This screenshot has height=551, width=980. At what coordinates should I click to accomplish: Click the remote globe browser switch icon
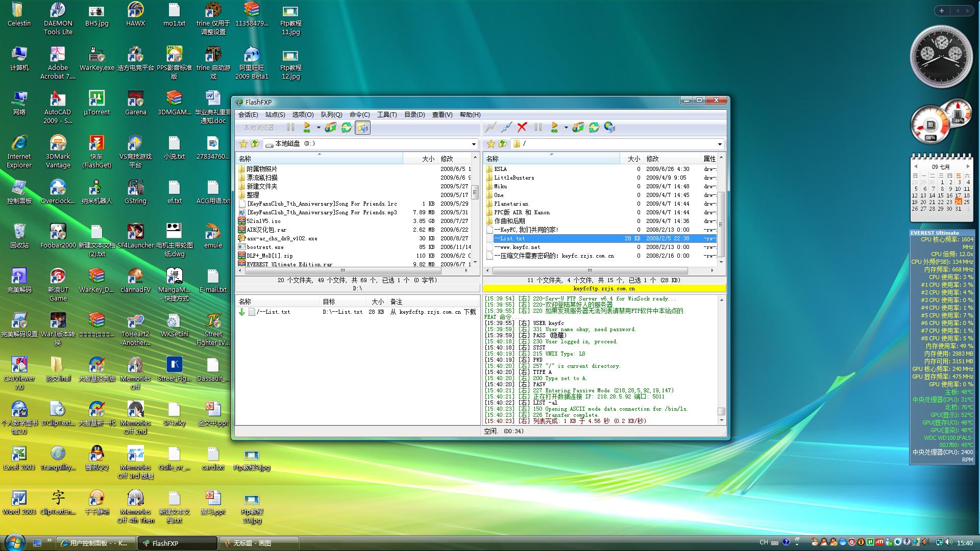click(609, 128)
